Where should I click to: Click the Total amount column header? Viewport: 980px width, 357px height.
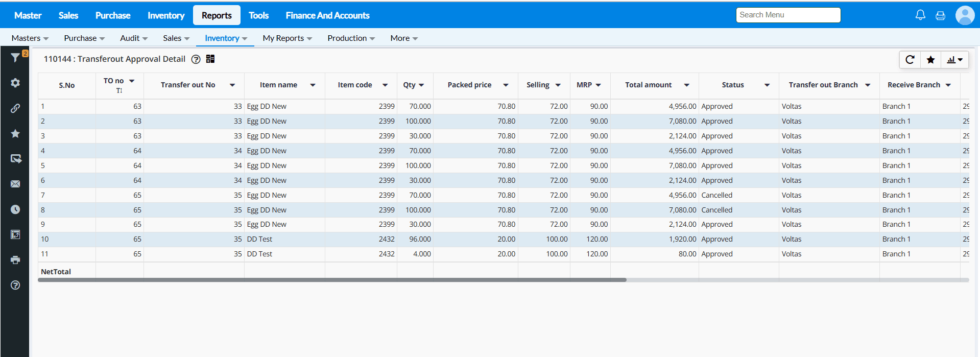click(x=648, y=85)
